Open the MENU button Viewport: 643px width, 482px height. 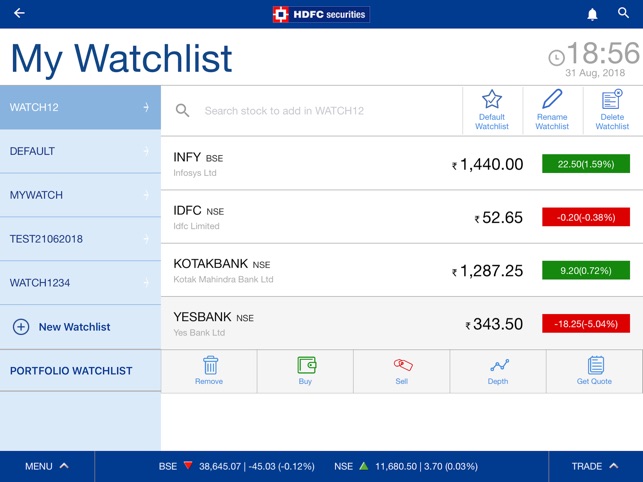point(47,466)
